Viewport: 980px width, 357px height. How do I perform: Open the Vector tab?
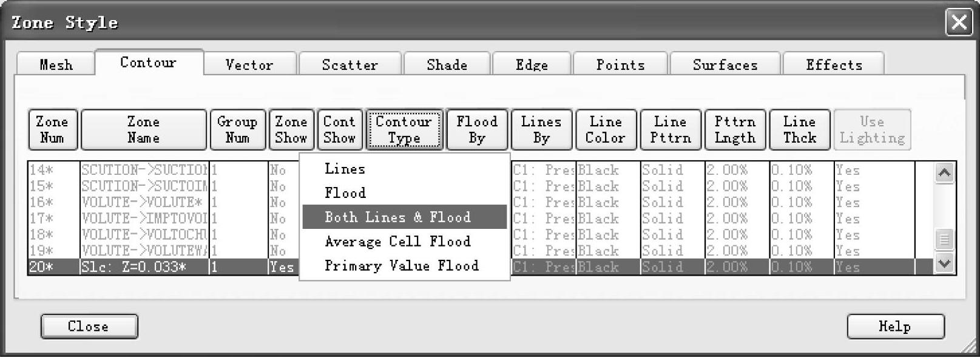point(249,64)
